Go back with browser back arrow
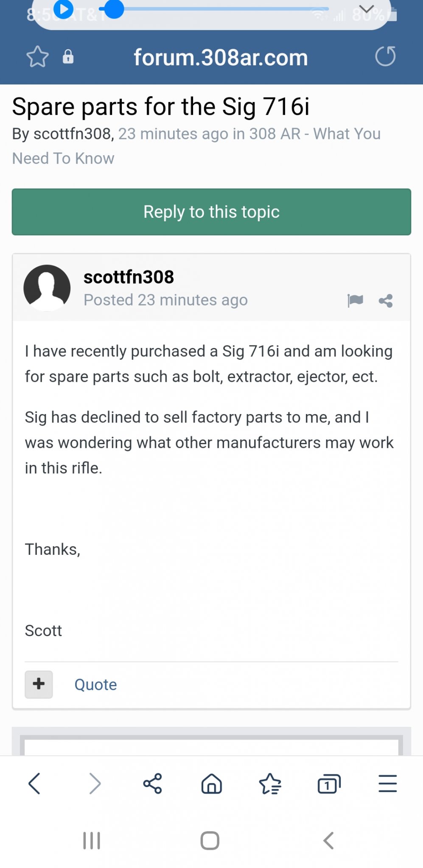The height and width of the screenshot is (868, 423). point(34,783)
